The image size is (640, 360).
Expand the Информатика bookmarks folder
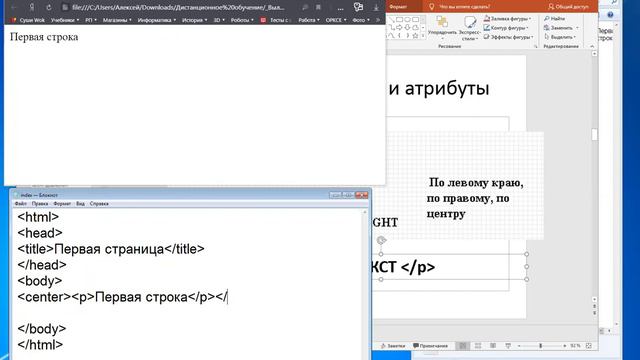tap(156, 20)
